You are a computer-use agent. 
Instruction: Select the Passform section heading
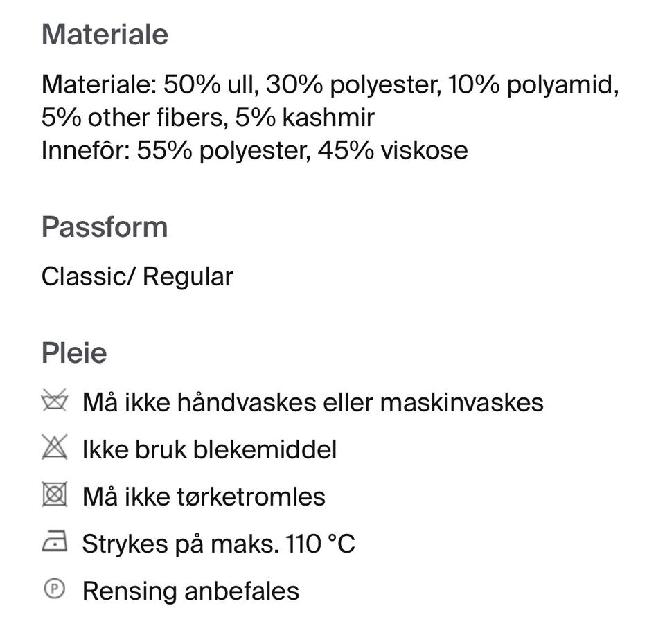tap(105, 227)
